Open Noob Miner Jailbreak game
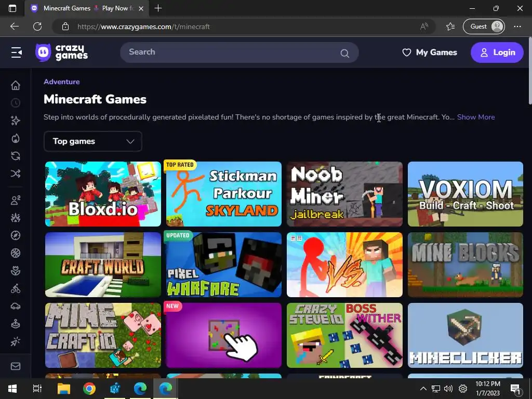Image resolution: width=532 pixels, height=399 pixels. pos(345,194)
